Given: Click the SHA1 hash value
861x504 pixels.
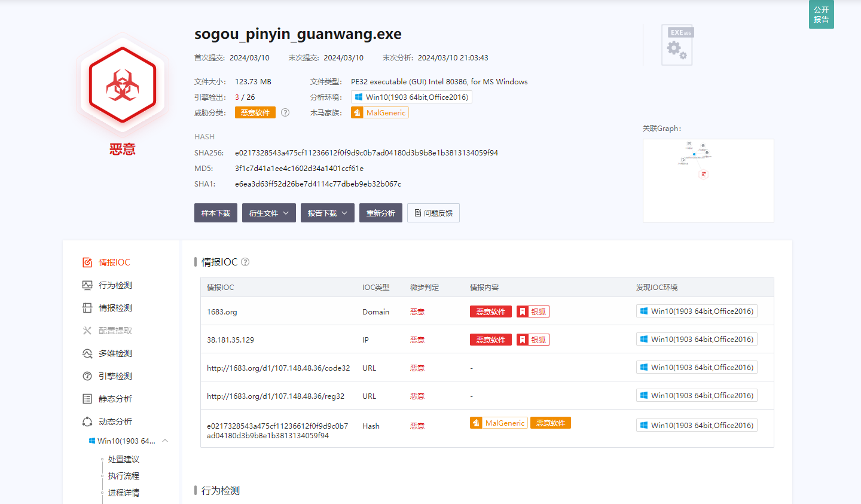Looking at the screenshot, I should [x=318, y=184].
